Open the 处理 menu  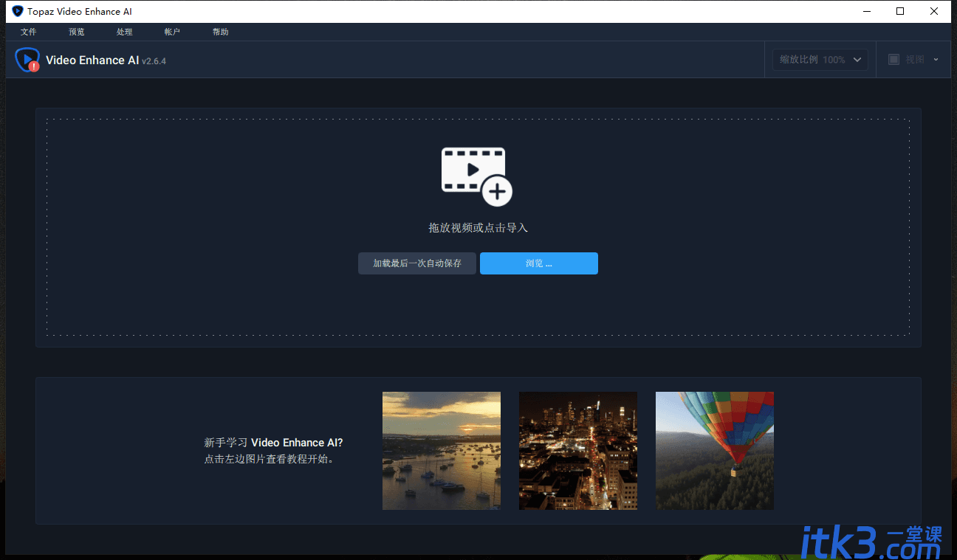tap(125, 32)
